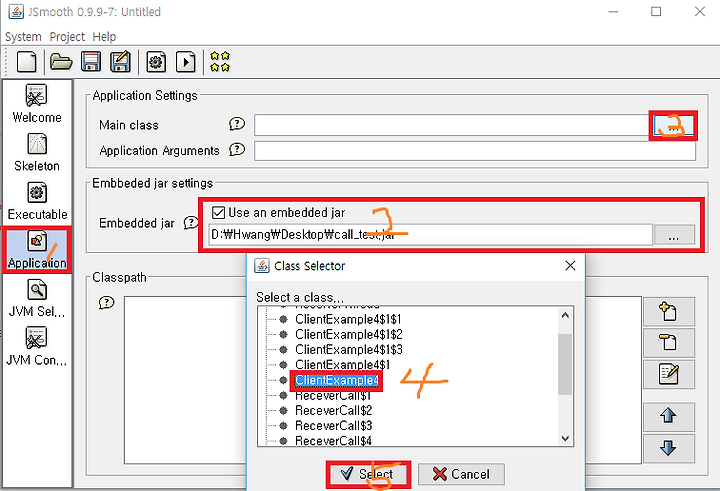Click the Embedded jar path field
The width and height of the screenshot is (720, 491).
pos(431,235)
